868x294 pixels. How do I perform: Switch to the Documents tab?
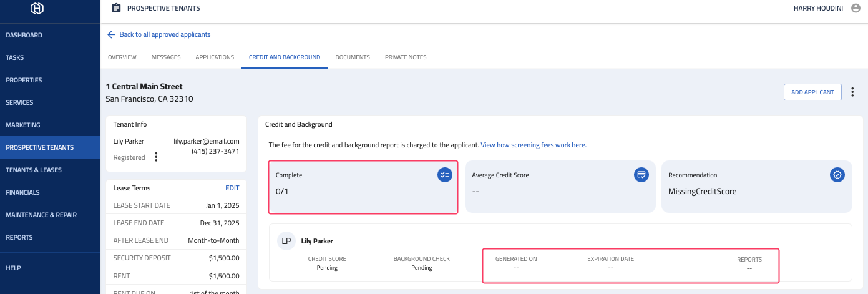(x=353, y=57)
